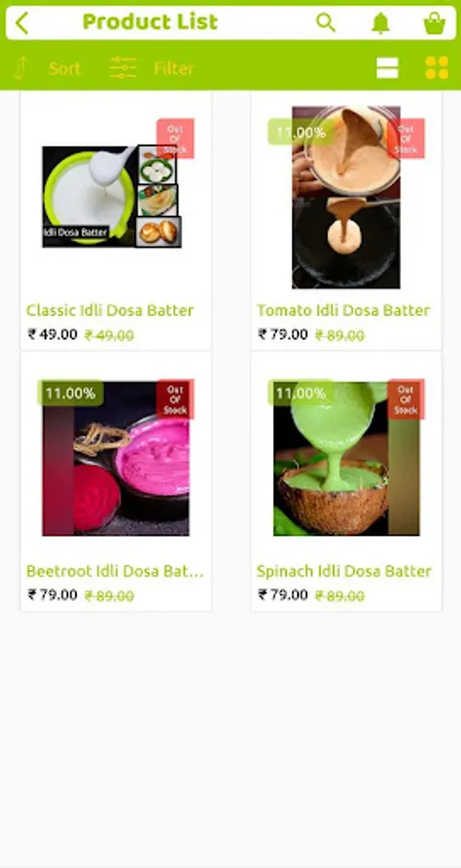Open Tomato Idli Dosa Batter product image
Viewport: 461px width, 868px height.
click(346, 197)
